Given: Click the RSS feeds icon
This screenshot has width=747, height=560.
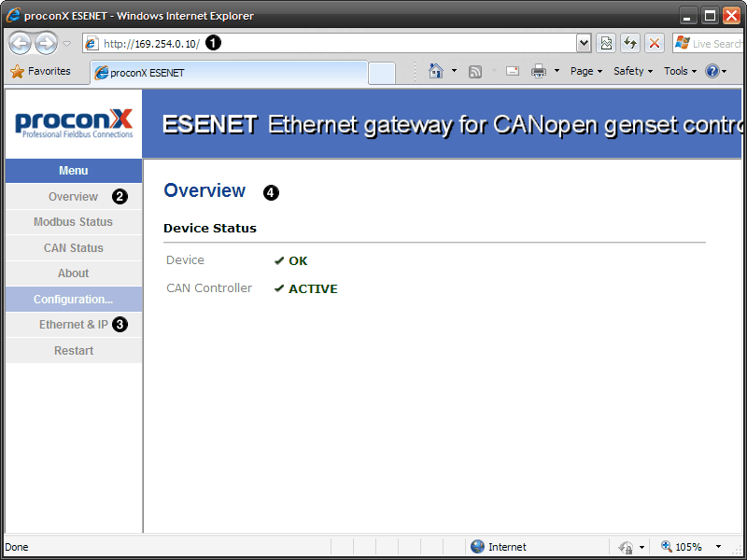Looking at the screenshot, I should pos(475,72).
